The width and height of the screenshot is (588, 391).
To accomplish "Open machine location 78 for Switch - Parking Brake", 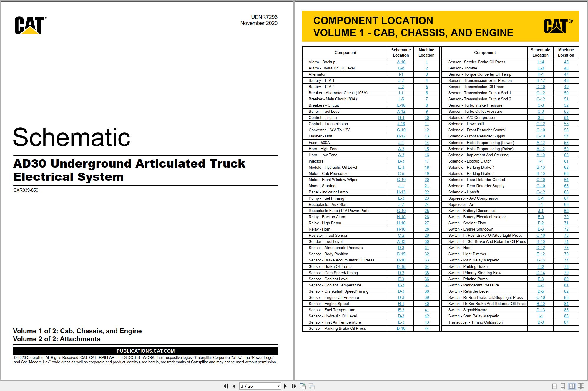I will click(566, 266).
